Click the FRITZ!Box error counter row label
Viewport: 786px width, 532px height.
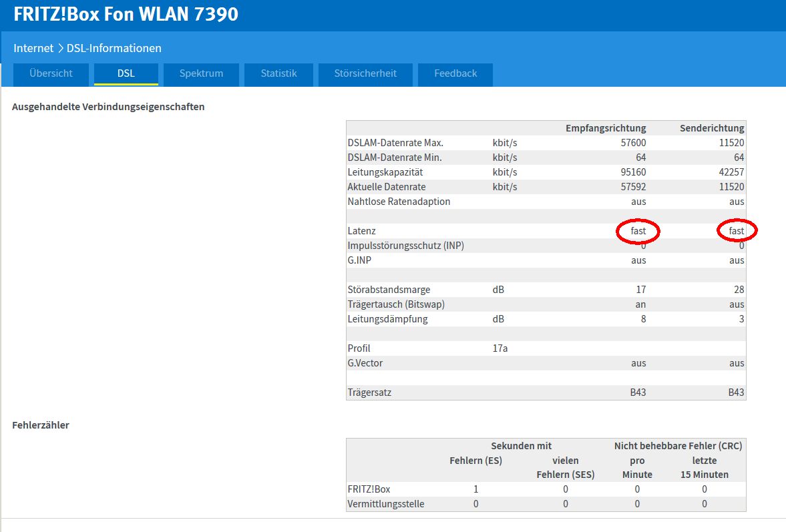tap(369, 489)
